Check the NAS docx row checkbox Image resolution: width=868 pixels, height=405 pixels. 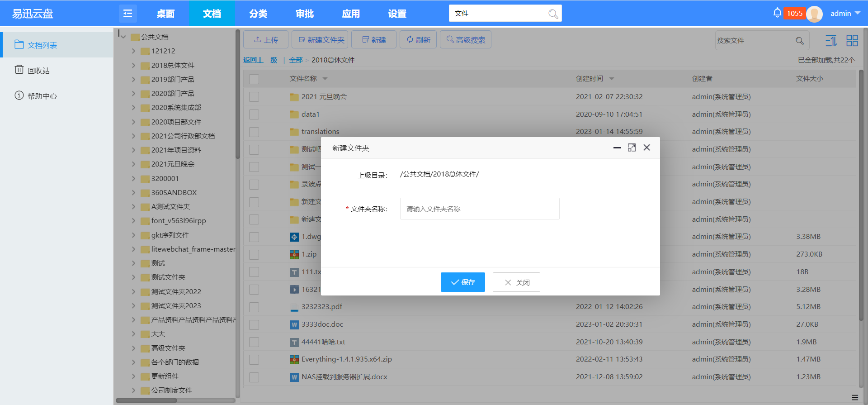(254, 377)
